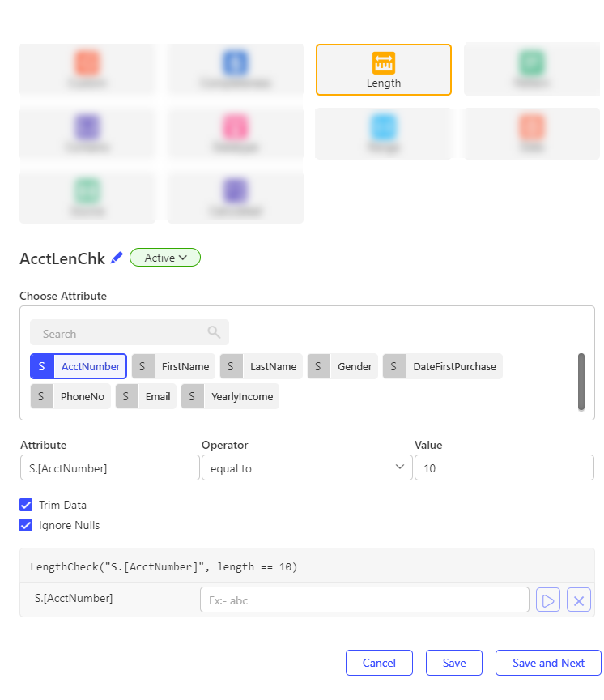604x700 pixels.
Task: Select the pink icon rule tile
Action: point(235,133)
